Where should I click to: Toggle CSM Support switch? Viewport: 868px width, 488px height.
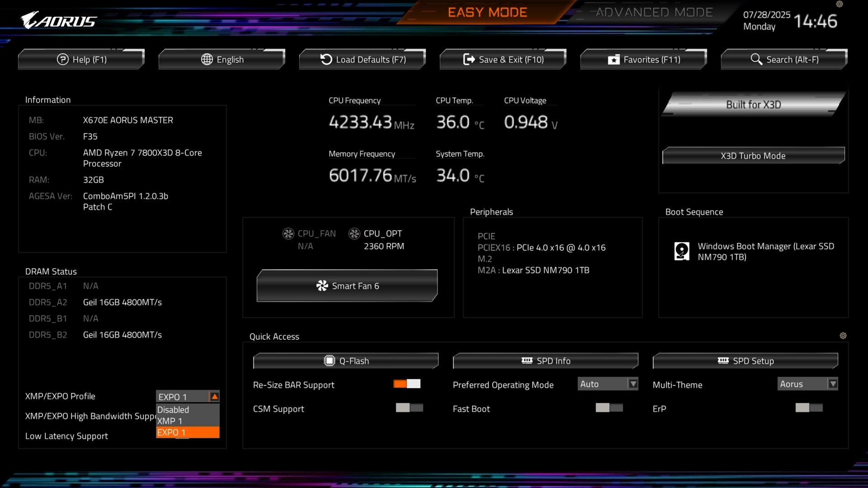[410, 408]
